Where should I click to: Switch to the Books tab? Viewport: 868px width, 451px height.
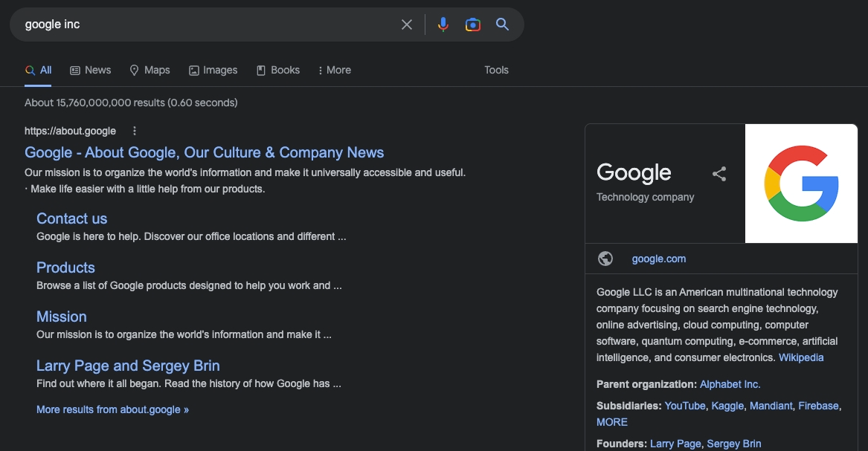pos(278,70)
